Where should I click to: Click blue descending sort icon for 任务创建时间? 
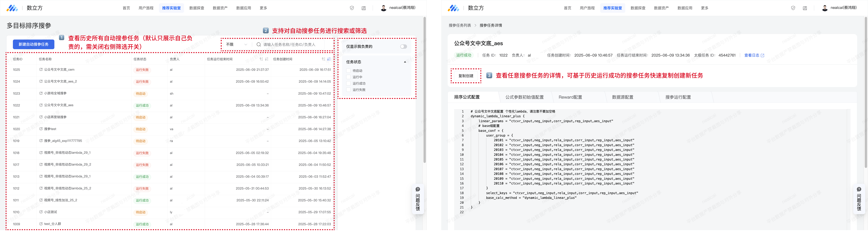[329, 59]
